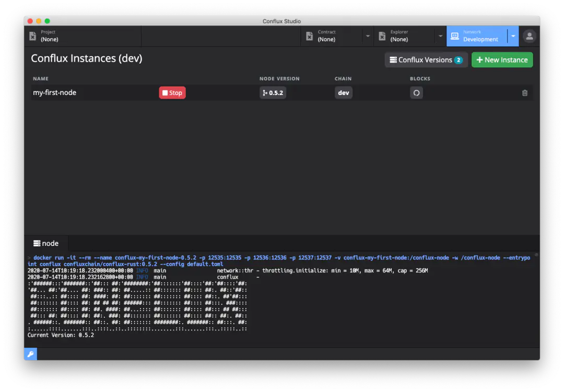The width and height of the screenshot is (564, 392).
Task: Expand the Contract dropdown arrow
Action: pos(368,36)
